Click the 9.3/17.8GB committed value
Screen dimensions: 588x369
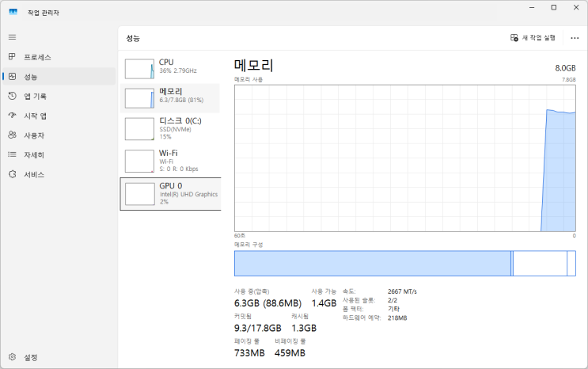click(x=258, y=328)
